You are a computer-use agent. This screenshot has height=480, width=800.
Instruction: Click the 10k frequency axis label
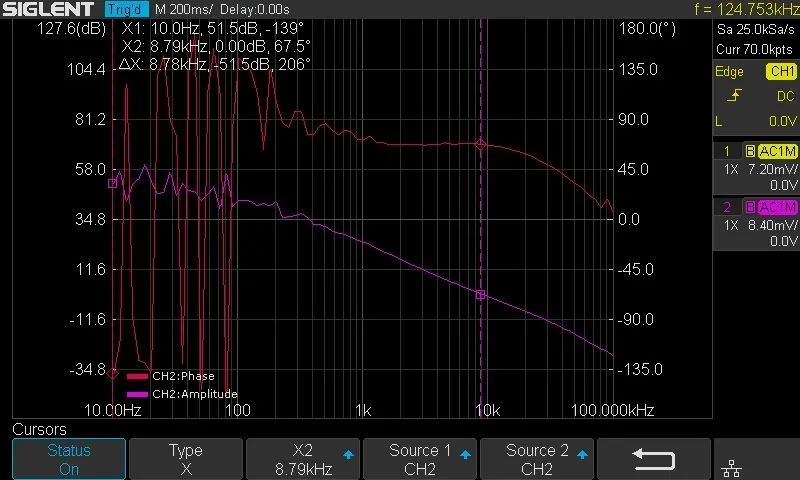pyautogui.click(x=488, y=410)
